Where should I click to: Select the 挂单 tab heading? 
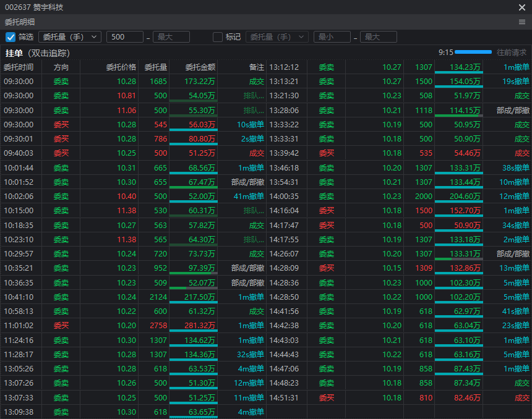[14, 53]
